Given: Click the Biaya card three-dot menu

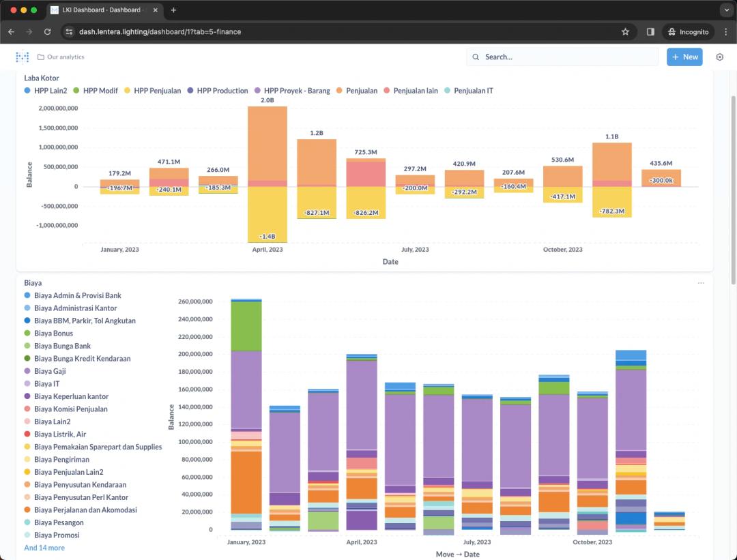Looking at the screenshot, I should [x=701, y=283].
